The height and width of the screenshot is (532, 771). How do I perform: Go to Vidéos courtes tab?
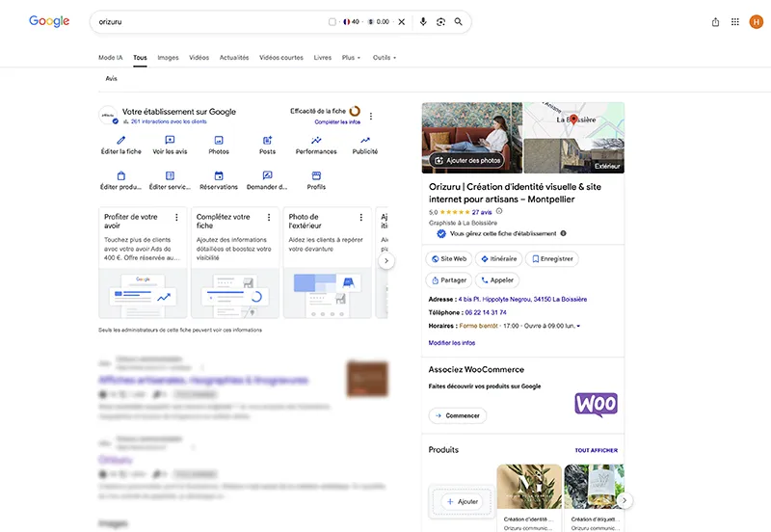pyautogui.click(x=281, y=58)
